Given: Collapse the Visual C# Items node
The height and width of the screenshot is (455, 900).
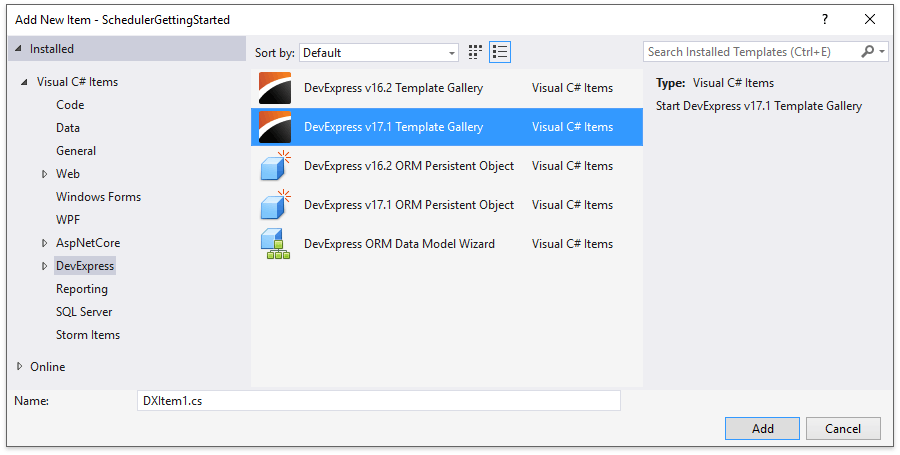Looking at the screenshot, I should [24, 82].
